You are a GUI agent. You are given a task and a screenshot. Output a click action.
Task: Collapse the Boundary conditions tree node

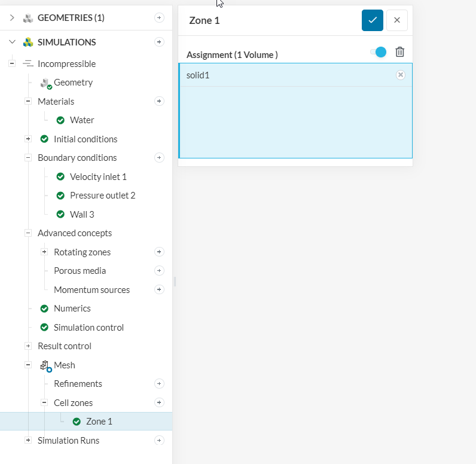tap(28, 158)
